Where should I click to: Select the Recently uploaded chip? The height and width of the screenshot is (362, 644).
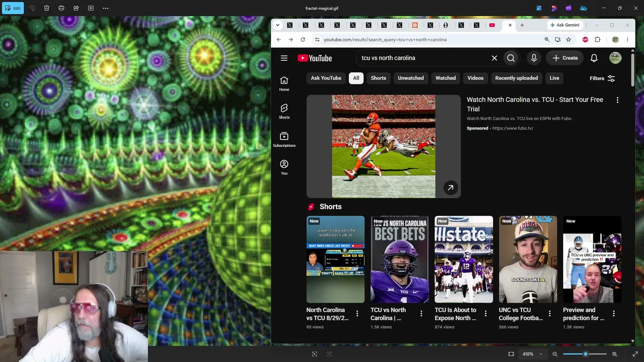click(x=516, y=78)
